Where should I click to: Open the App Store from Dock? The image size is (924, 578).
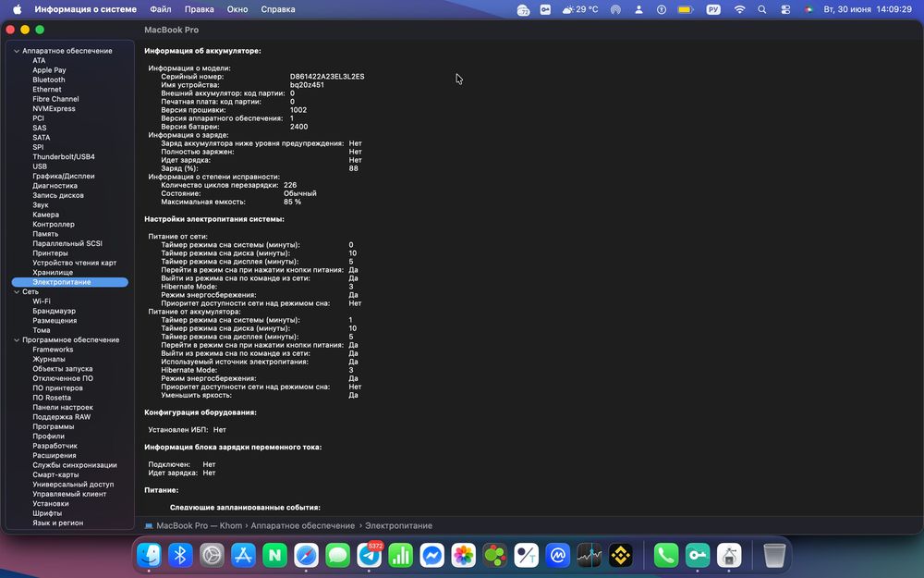click(243, 556)
